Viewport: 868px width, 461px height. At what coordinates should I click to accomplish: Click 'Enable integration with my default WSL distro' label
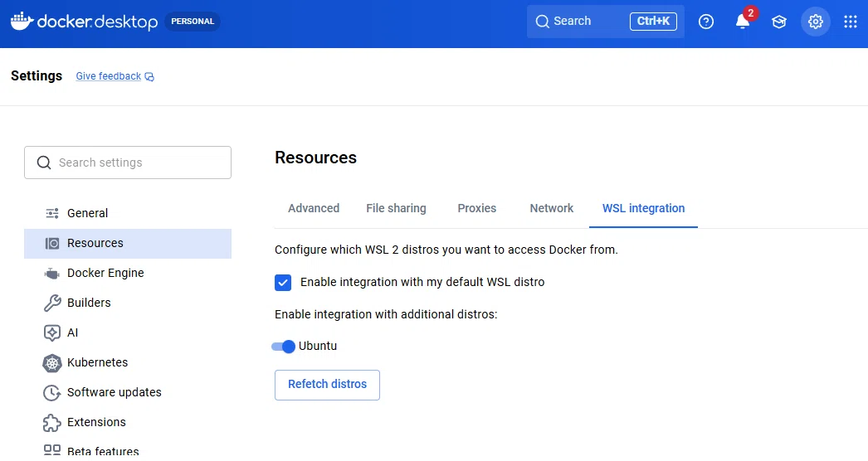click(422, 282)
